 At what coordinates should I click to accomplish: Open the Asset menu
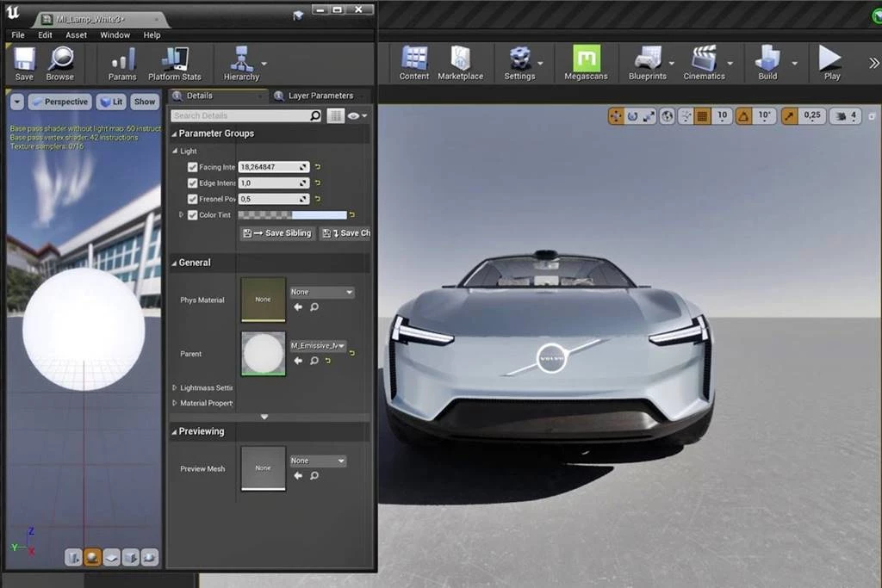point(77,35)
